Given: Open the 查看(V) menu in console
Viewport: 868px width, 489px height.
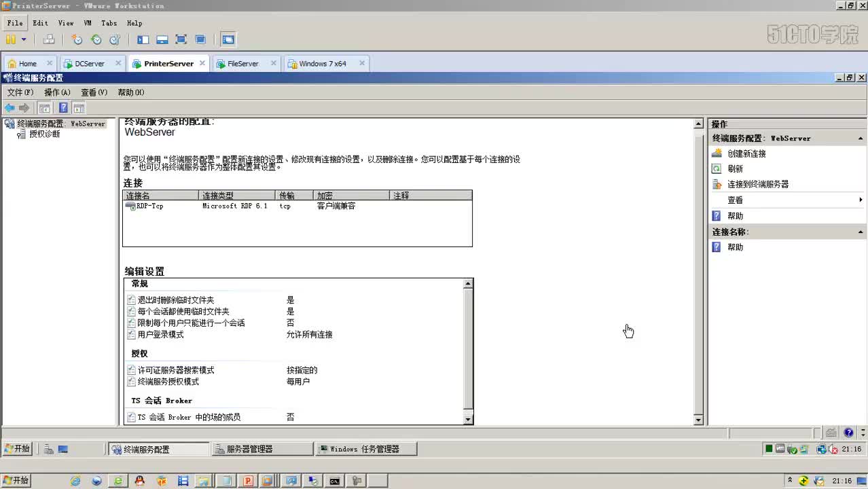Looking at the screenshot, I should pos(94,92).
